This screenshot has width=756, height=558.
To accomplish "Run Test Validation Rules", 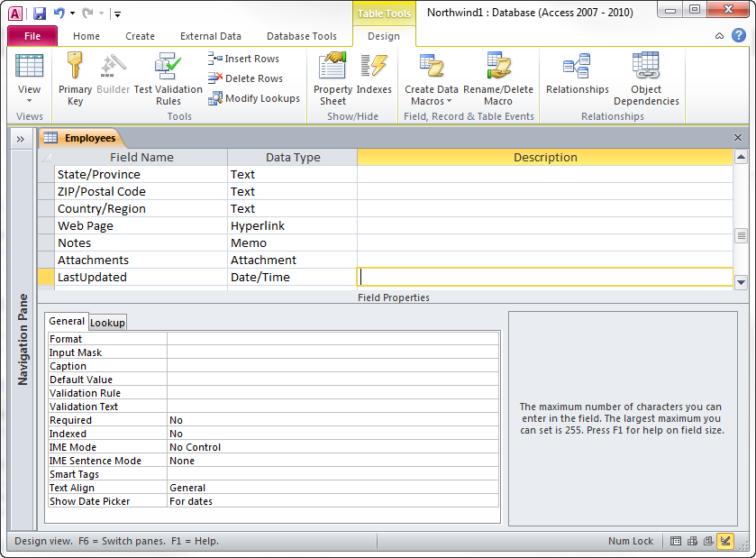I will pyautogui.click(x=168, y=79).
